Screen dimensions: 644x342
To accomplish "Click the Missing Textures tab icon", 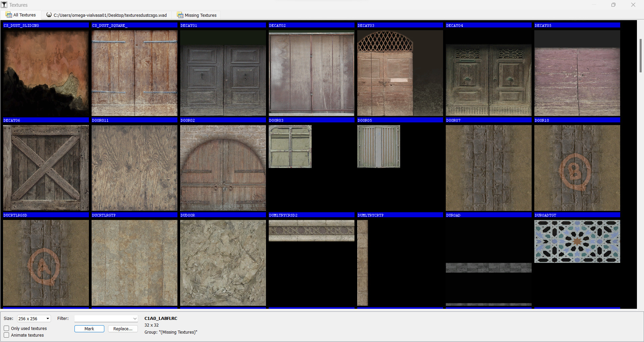I will [x=180, y=15].
